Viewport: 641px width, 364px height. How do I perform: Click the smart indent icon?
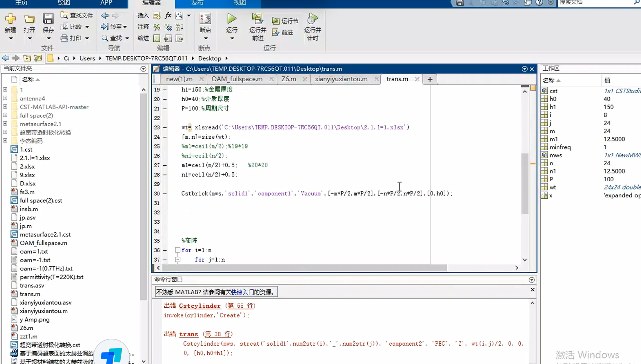tap(157, 38)
